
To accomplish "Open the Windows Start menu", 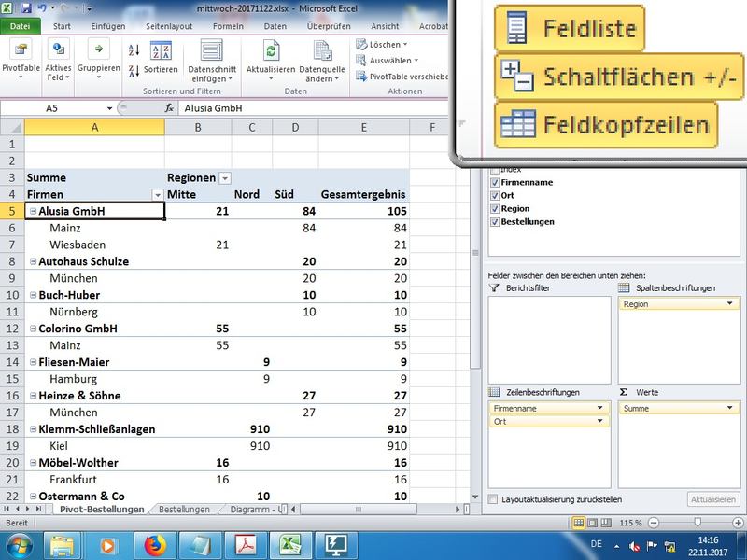I will pyautogui.click(x=18, y=546).
